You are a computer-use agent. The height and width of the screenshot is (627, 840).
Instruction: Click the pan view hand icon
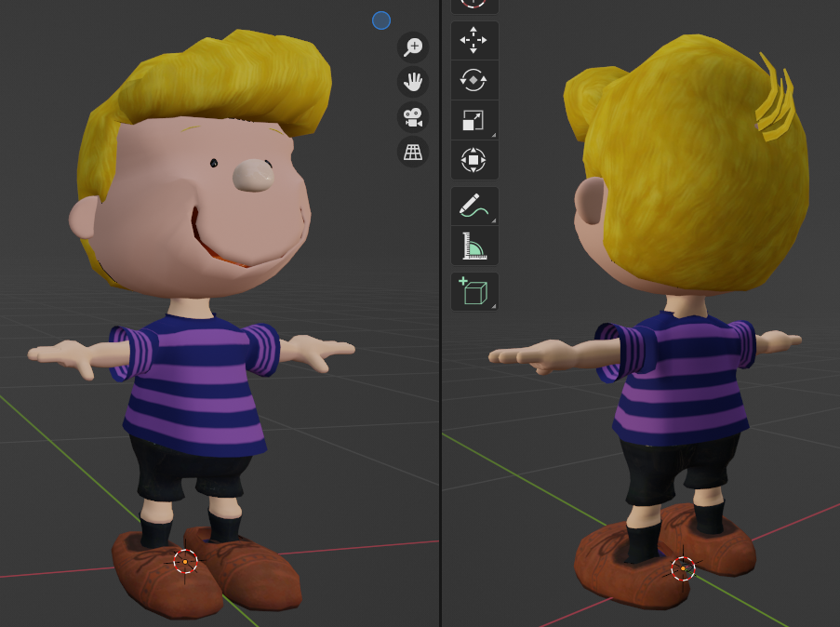click(x=413, y=82)
